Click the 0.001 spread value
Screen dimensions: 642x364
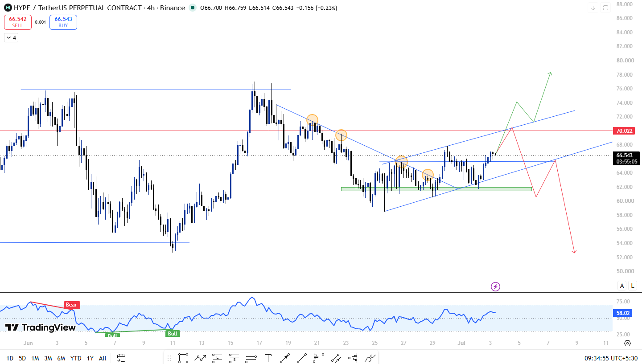click(40, 22)
